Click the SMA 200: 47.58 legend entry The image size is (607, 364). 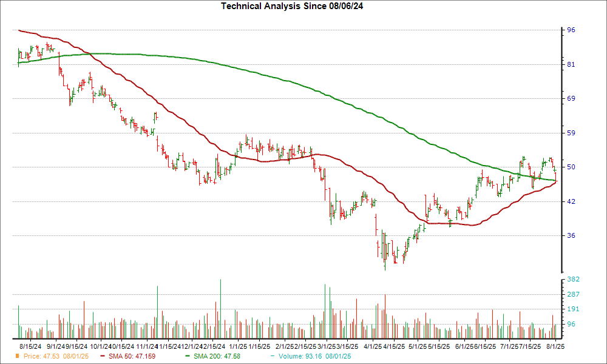coord(217,356)
